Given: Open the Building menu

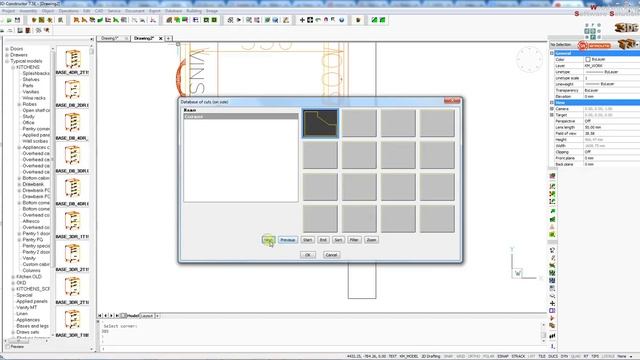Looking at the screenshot, I should tap(194, 11).
